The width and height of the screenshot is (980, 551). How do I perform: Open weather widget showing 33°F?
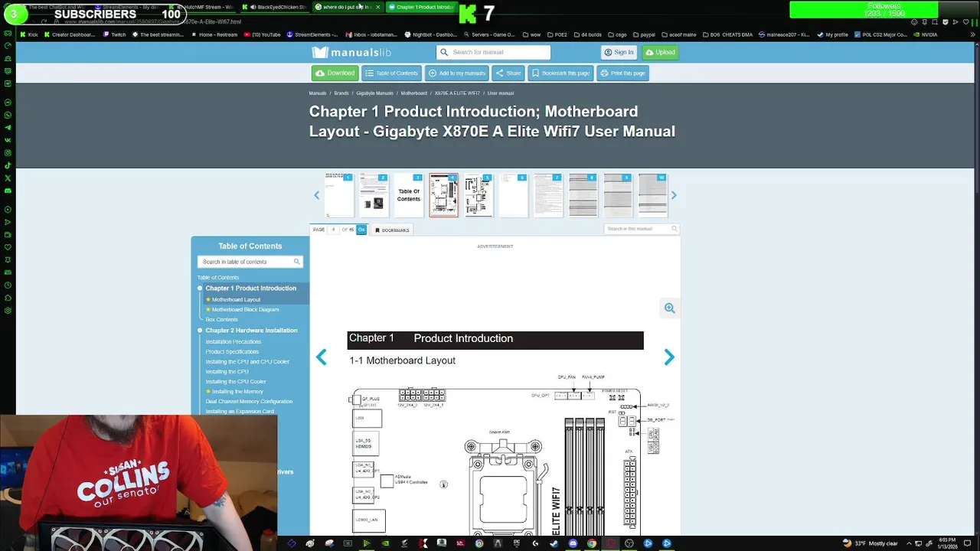pos(870,543)
